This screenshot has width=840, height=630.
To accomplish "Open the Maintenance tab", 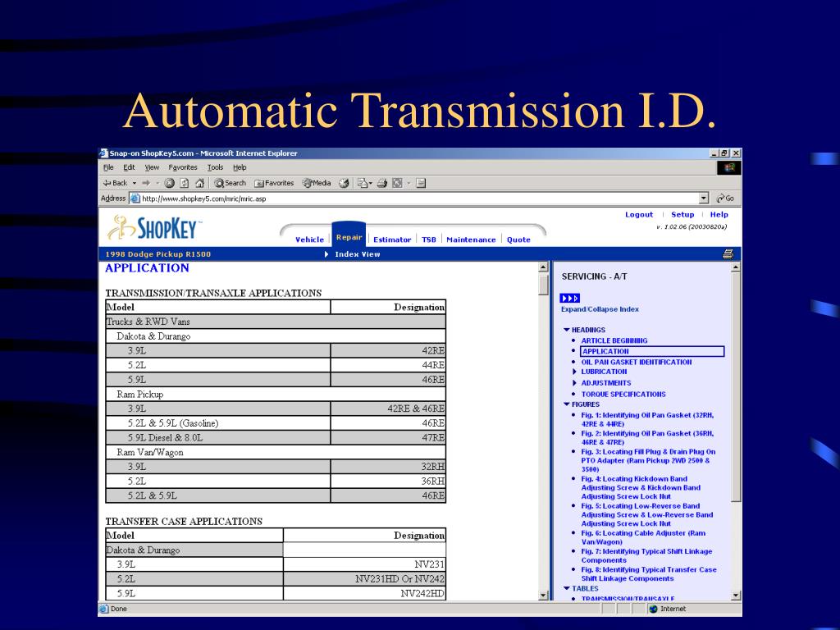I will pyautogui.click(x=471, y=240).
